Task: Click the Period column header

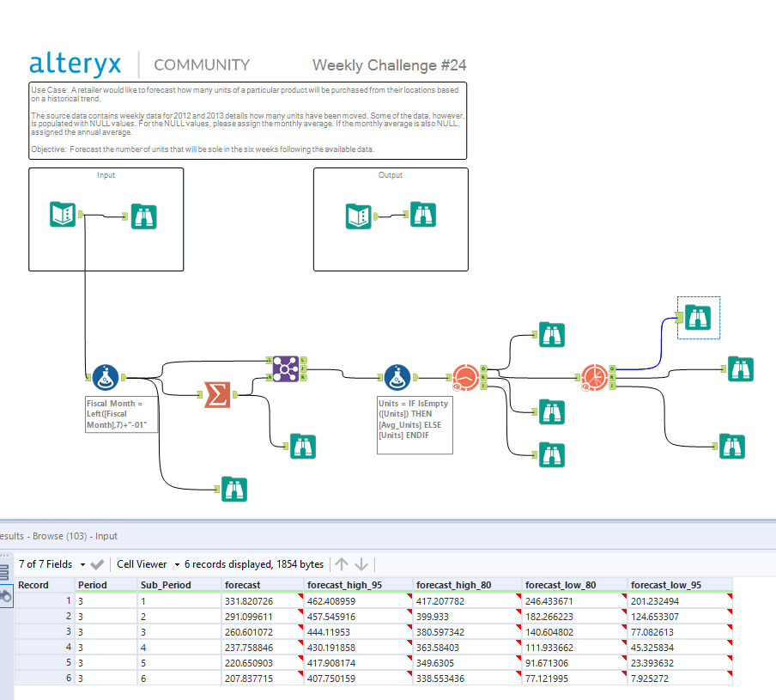Action: [106, 585]
